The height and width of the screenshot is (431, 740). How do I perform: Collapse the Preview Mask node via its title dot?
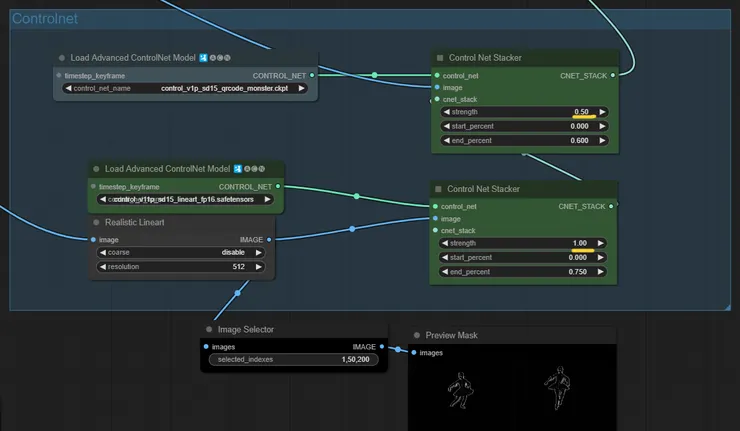[417, 335]
